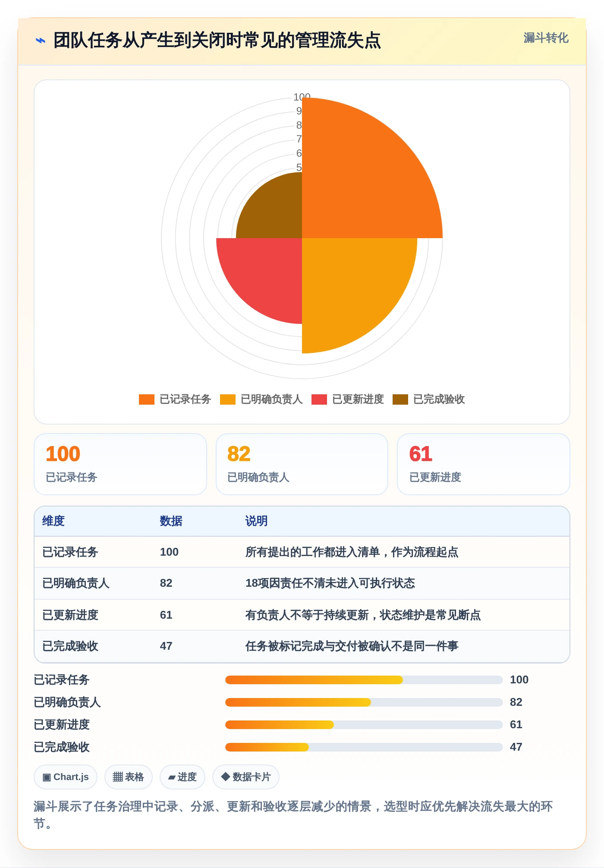Toggle the 已明确负责人 legend swatch

pyautogui.click(x=228, y=399)
